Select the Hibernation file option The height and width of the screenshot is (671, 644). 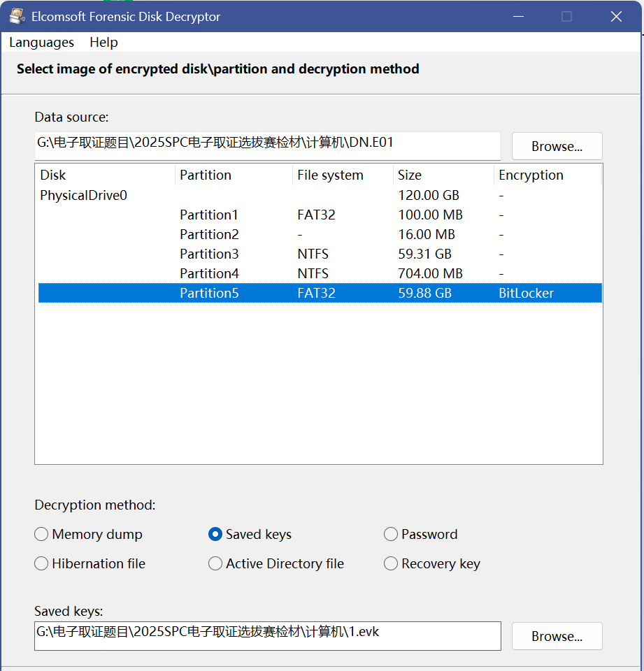click(42, 564)
